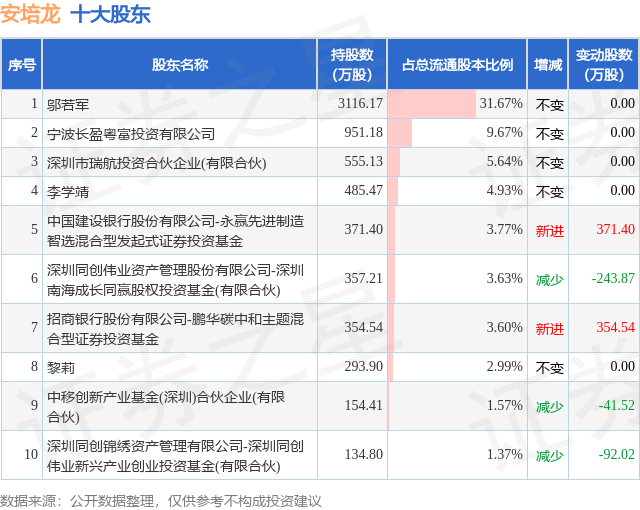Click percentage 3.63%
Viewport: 640px width, 510px height.
(x=504, y=278)
